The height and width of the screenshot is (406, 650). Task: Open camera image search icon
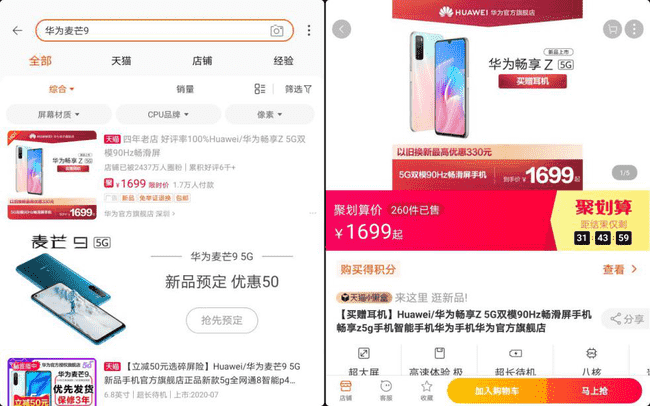276,31
